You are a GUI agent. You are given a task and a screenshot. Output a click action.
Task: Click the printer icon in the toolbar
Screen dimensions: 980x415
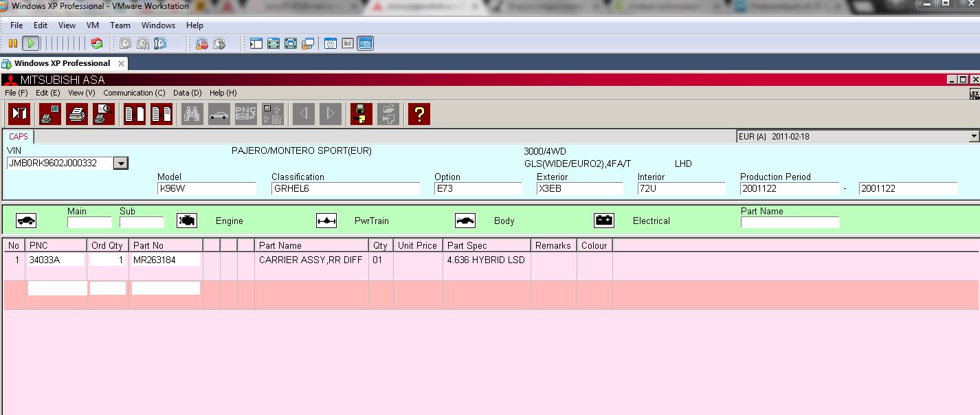coord(77,113)
